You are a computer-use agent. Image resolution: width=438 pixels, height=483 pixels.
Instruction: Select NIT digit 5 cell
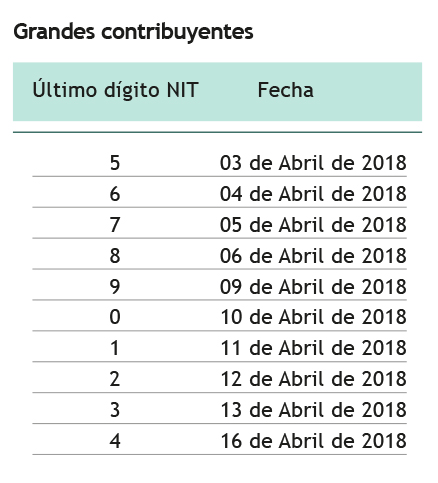click(115, 163)
